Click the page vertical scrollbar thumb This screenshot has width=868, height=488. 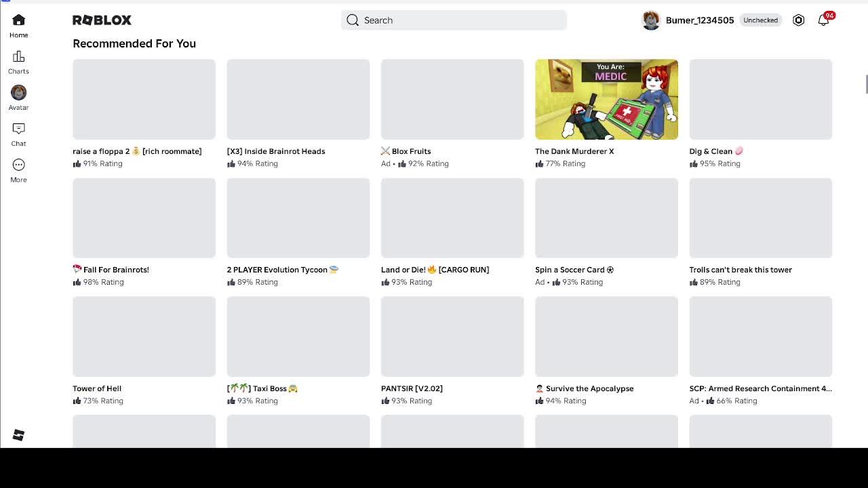pyautogui.click(x=866, y=85)
